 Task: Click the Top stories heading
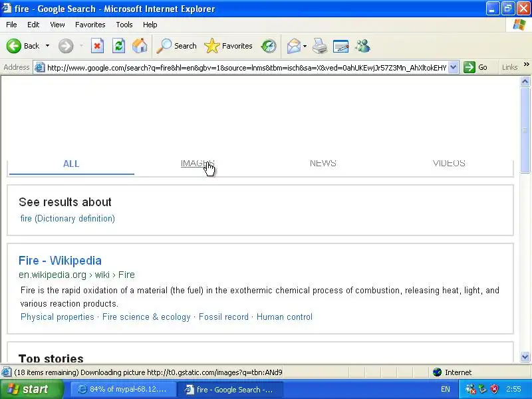(x=51, y=358)
